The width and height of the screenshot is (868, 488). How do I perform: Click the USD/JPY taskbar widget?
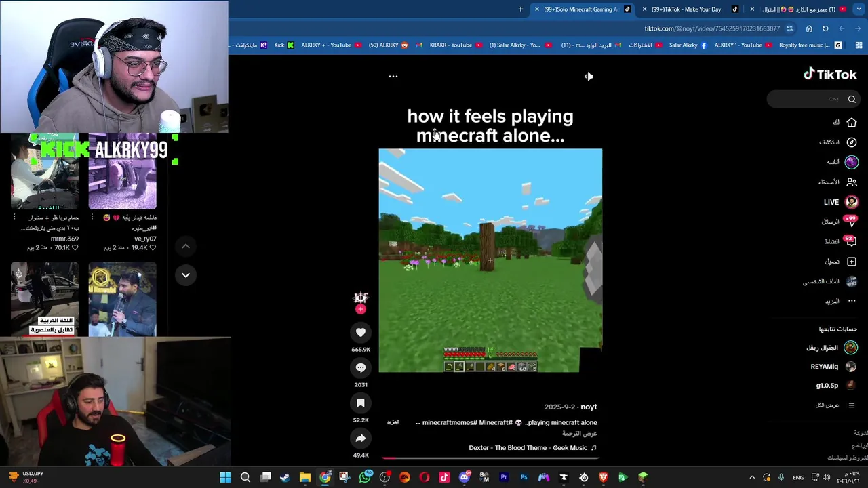pos(24,477)
